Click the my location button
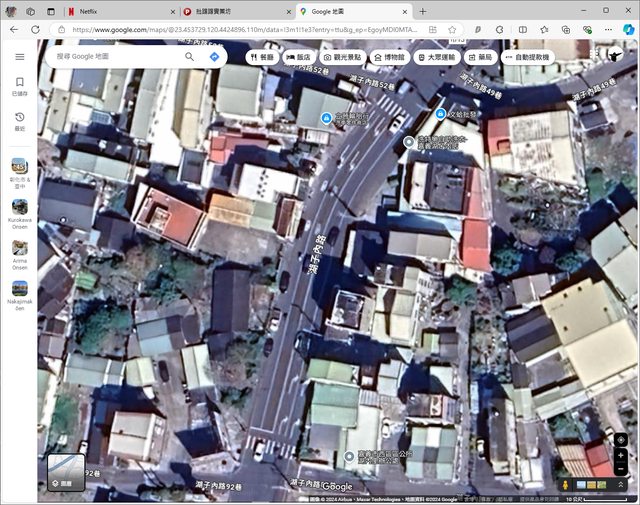The height and width of the screenshot is (505, 640). (621, 440)
